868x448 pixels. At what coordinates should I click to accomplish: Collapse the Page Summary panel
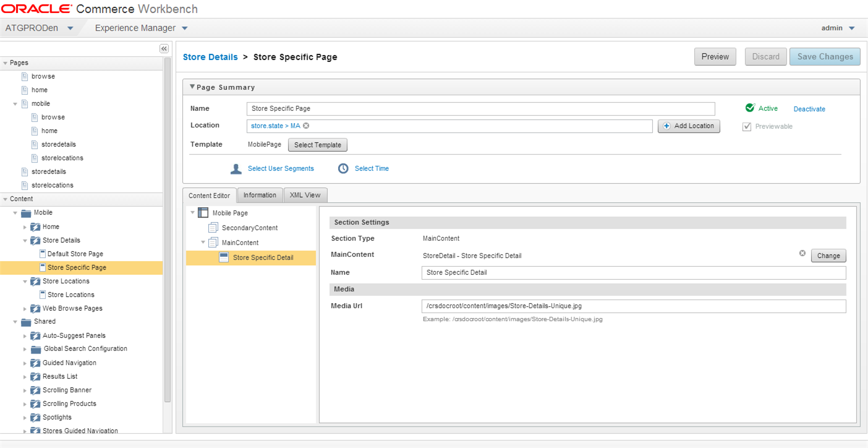[x=192, y=87]
